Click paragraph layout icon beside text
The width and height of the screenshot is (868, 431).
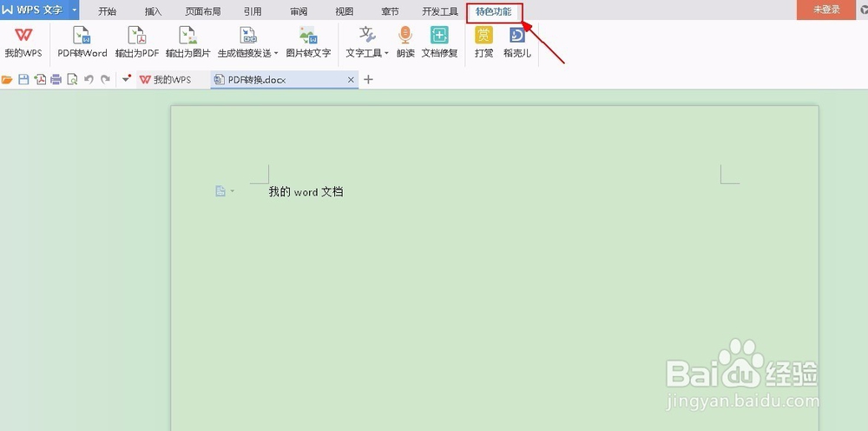(220, 191)
